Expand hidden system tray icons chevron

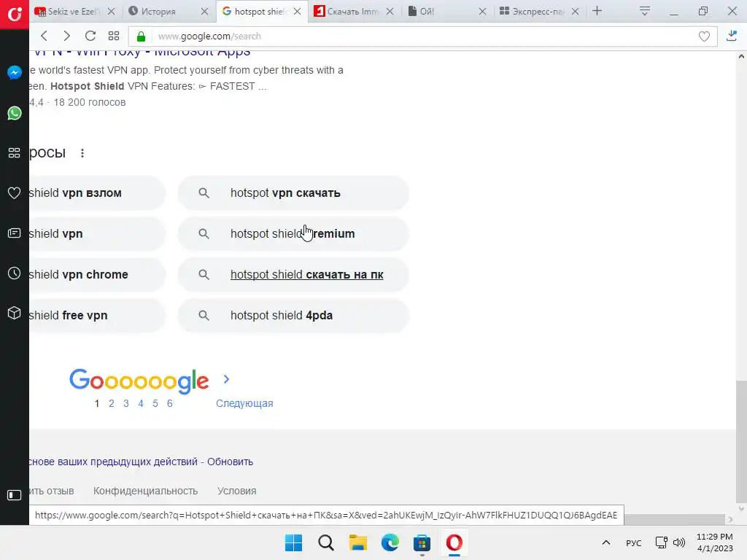[x=606, y=542]
